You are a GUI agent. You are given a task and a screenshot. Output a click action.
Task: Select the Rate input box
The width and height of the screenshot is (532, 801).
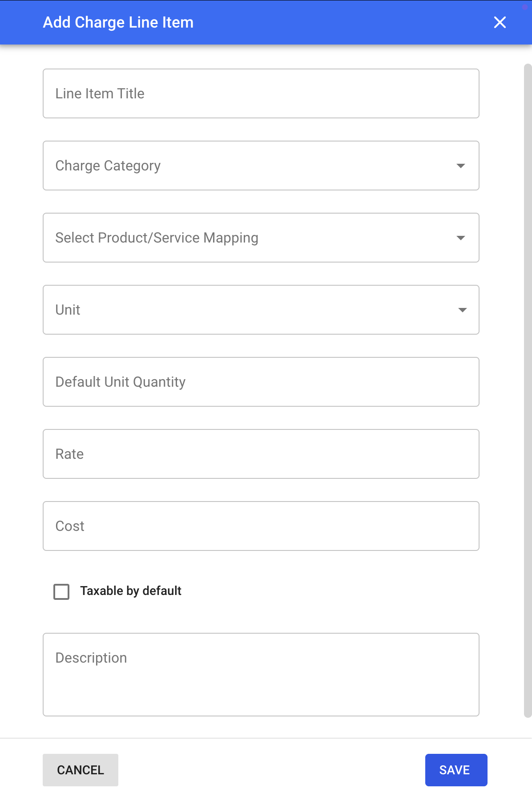pos(261,454)
